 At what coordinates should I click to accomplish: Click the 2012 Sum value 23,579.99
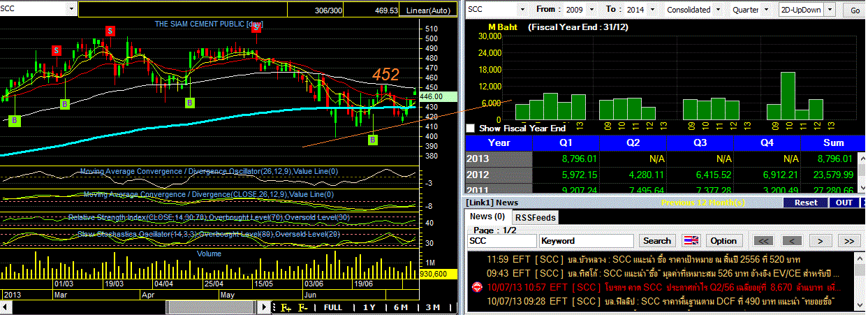click(834, 174)
